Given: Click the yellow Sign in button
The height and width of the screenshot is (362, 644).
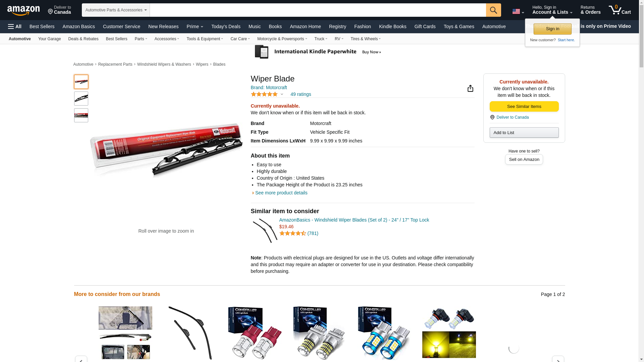Looking at the screenshot, I should [552, 29].
